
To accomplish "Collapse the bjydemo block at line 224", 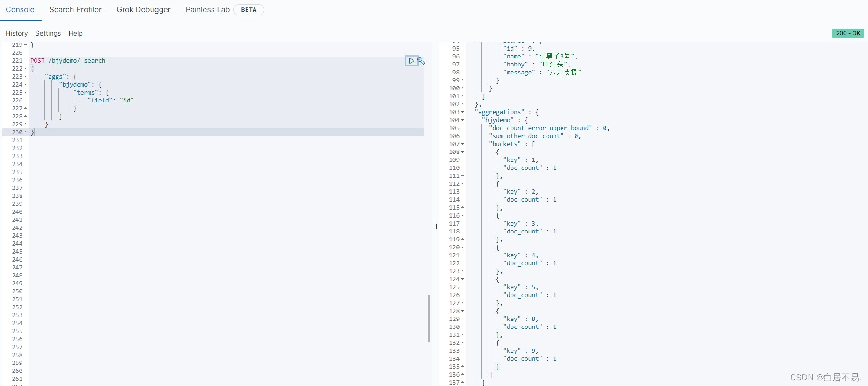I will [26, 85].
